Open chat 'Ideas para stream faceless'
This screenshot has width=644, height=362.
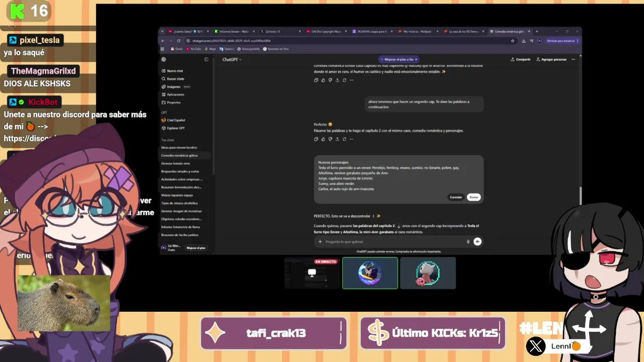click(179, 147)
